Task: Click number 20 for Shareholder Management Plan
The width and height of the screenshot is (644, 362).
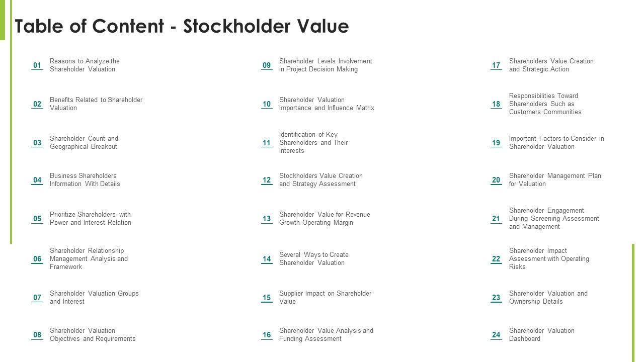Action: click(x=496, y=180)
